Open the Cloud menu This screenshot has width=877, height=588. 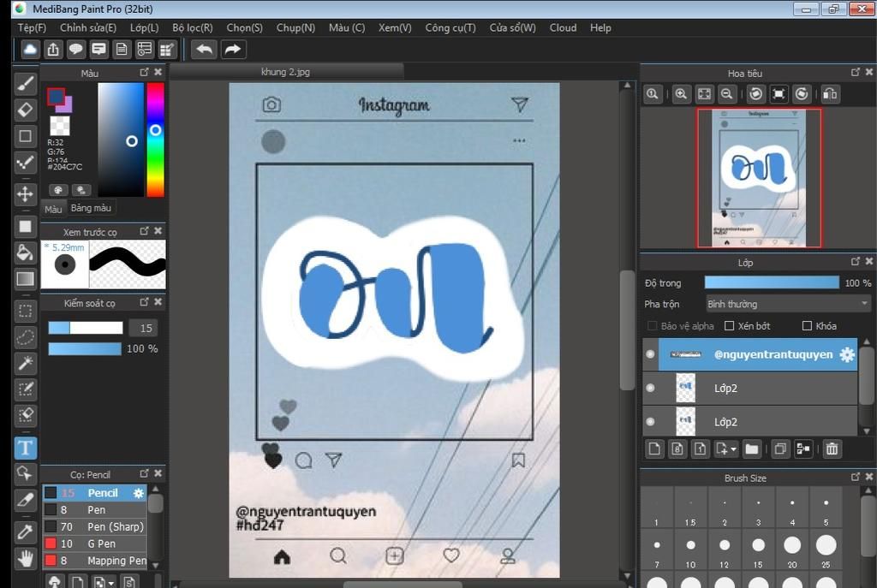[563, 27]
